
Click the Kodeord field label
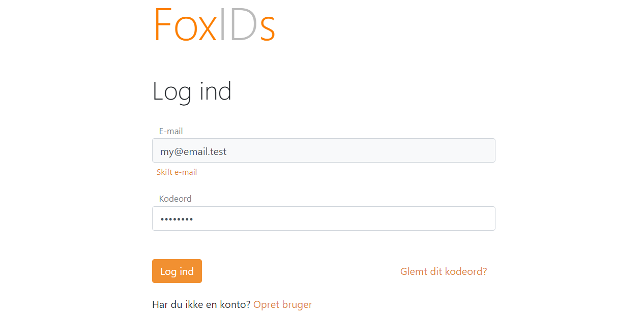(x=175, y=199)
